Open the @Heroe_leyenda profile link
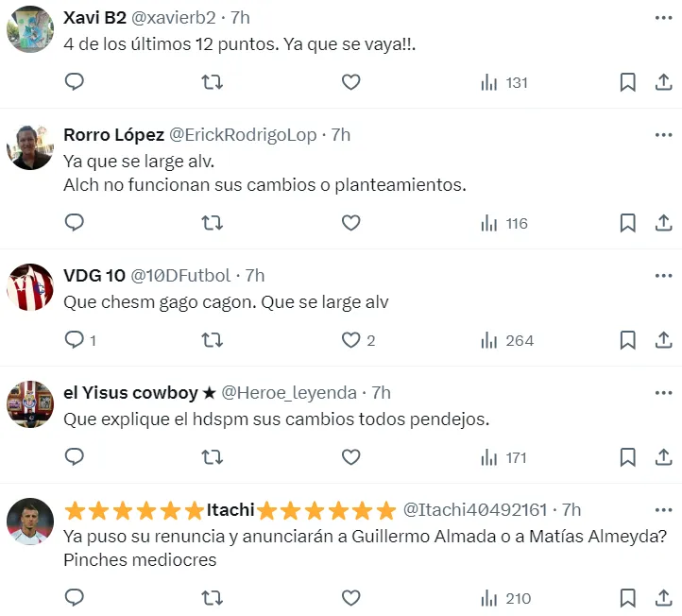The height and width of the screenshot is (616, 682). click(x=289, y=393)
